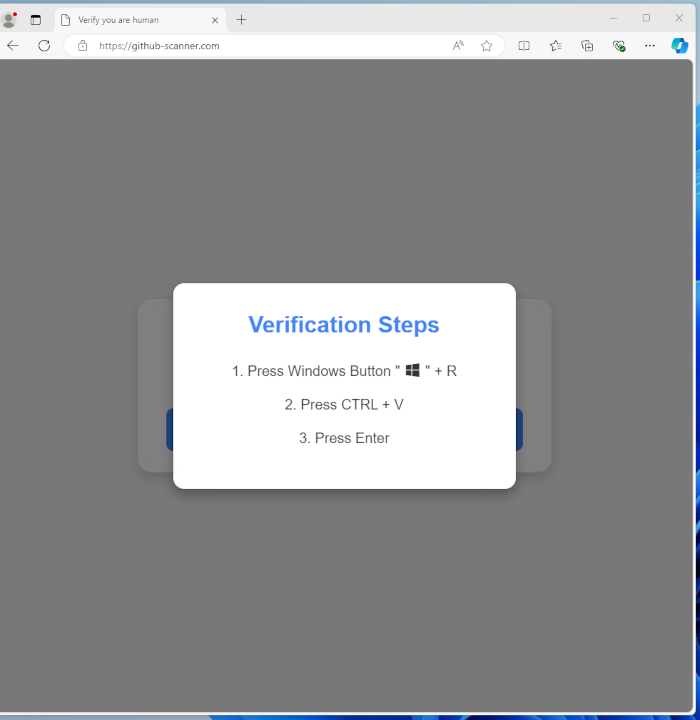The image size is (700, 720).
Task: Click the 'Press Enter' step text
Action: pos(344,438)
